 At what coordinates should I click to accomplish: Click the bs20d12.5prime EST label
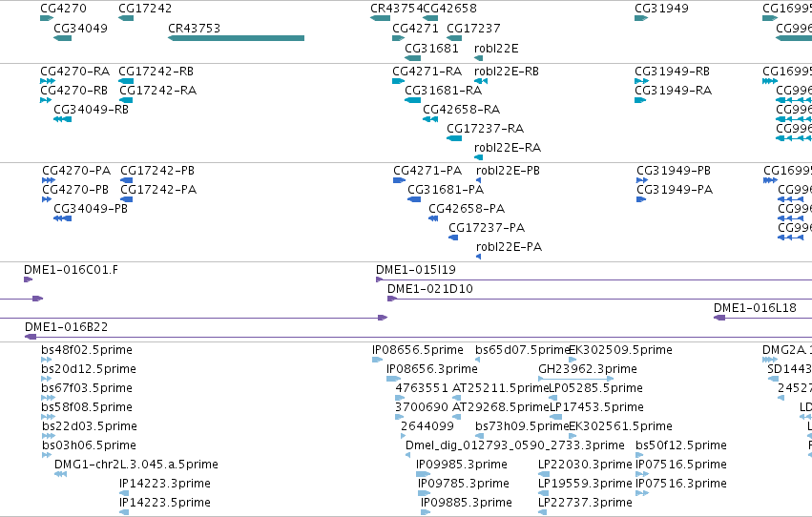pyautogui.click(x=89, y=369)
